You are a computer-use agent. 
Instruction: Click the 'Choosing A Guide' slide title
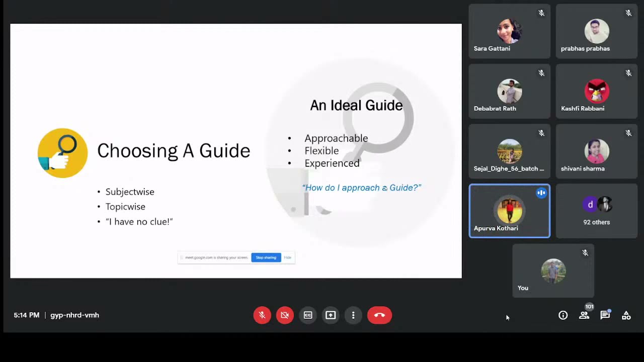(174, 151)
